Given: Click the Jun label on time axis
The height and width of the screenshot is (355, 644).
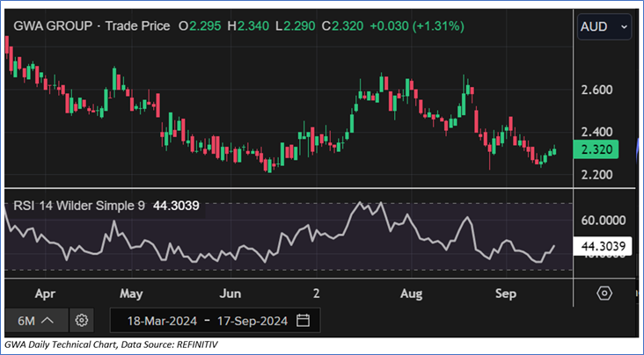Looking at the screenshot, I should pos(231,293).
